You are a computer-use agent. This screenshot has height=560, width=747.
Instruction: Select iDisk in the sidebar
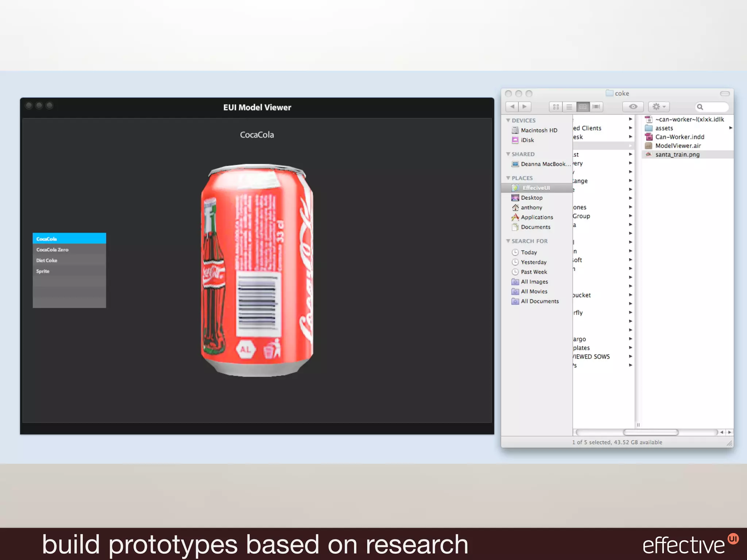(x=537, y=140)
